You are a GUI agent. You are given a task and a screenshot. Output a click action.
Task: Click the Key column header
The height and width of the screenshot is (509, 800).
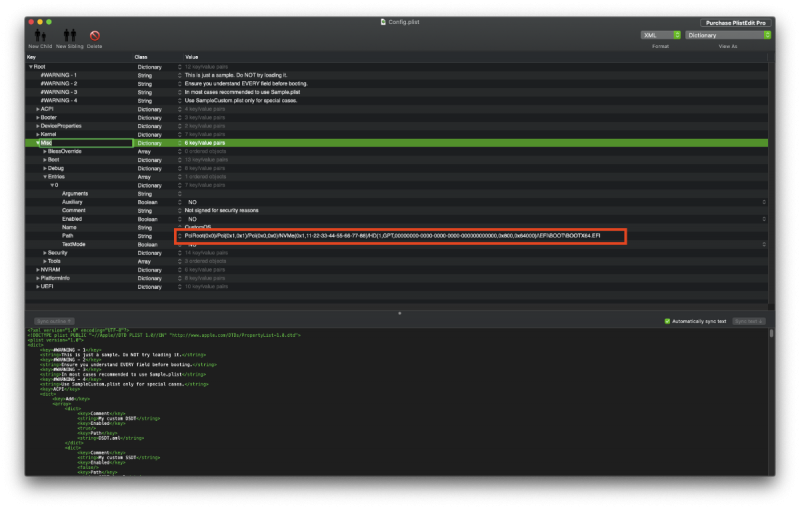[32, 57]
